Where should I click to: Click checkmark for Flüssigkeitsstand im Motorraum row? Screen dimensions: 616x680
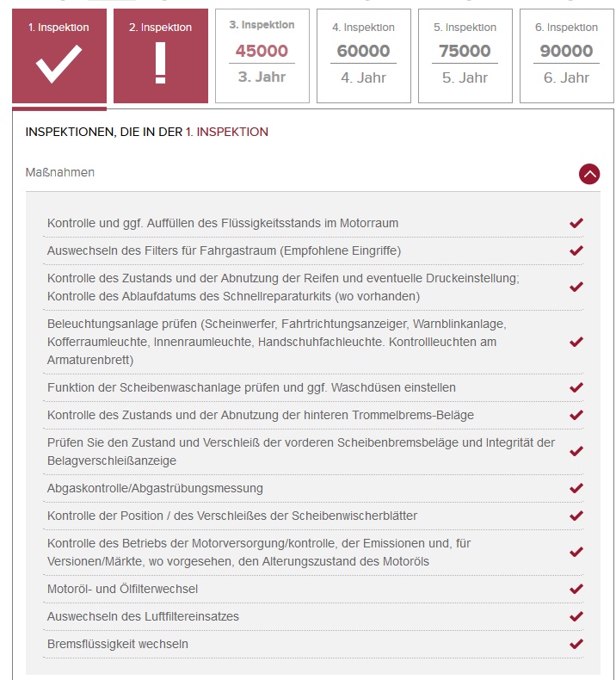pyautogui.click(x=576, y=223)
